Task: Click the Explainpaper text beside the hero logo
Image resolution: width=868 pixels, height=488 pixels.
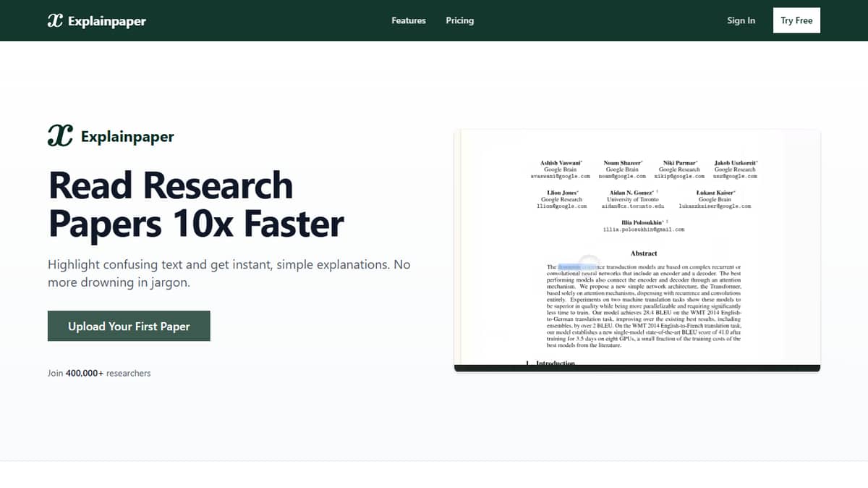Action: click(x=127, y=136)
